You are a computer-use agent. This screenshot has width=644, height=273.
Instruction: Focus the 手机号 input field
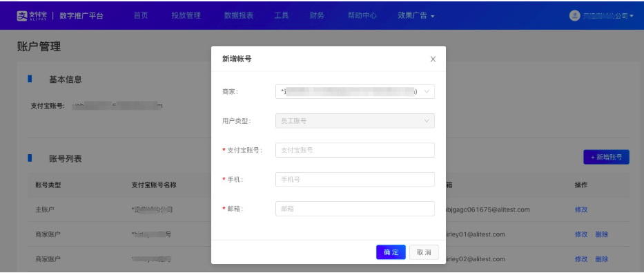coord(355,179)
